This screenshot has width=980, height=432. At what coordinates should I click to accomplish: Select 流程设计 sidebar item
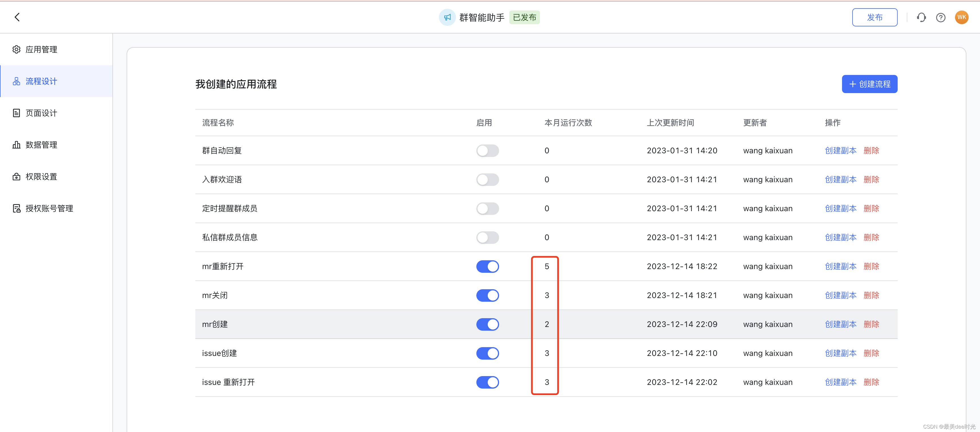click(x=41, y=81)
